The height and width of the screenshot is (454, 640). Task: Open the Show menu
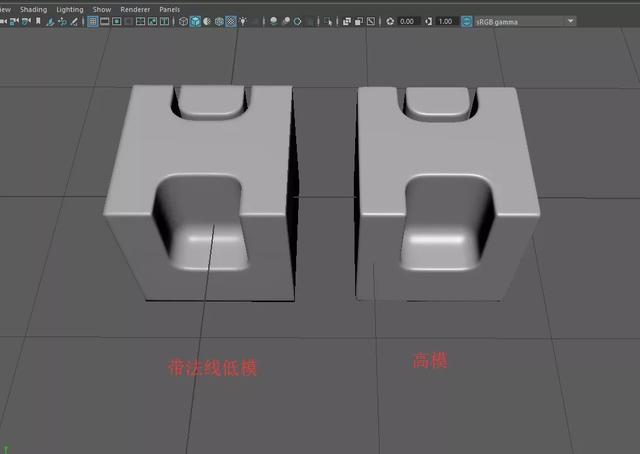(102, 9)
